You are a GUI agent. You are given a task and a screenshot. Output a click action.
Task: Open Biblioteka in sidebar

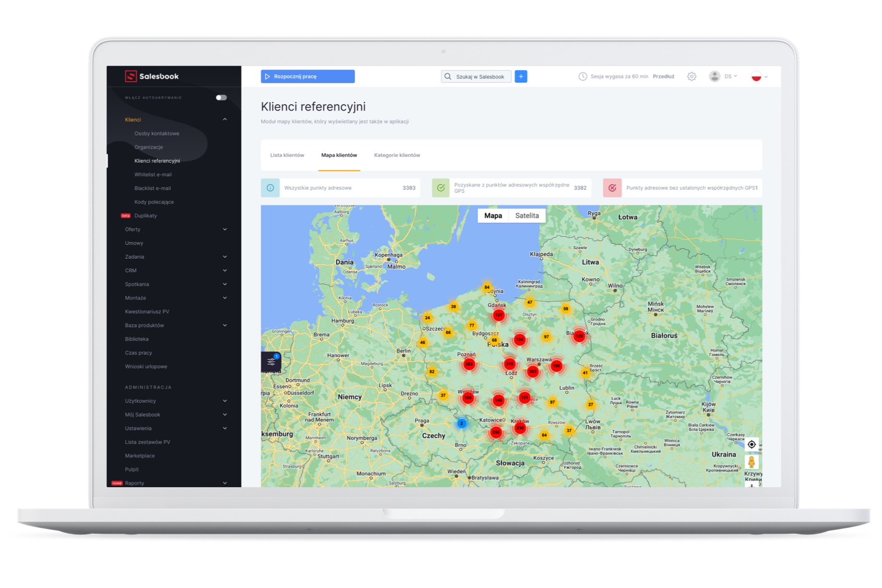[137, 339]
